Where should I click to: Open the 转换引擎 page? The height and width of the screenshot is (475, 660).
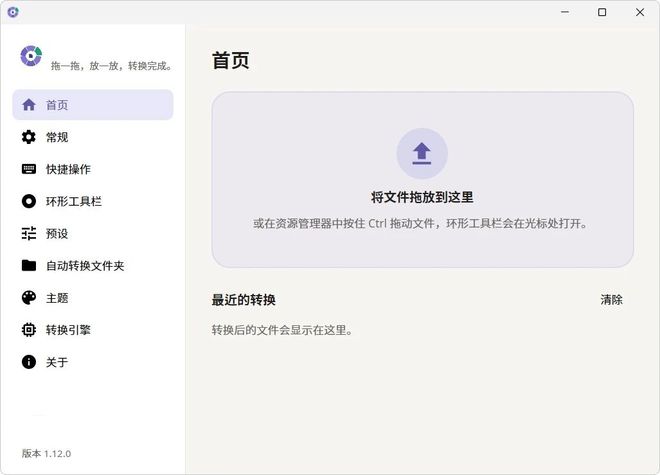pyautogui.click(x=93, y=330)
